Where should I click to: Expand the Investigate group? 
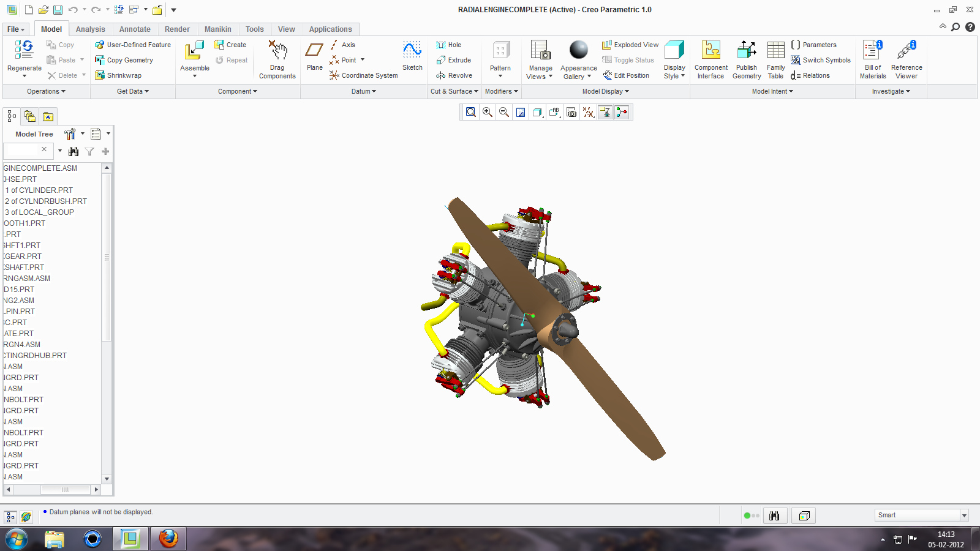point(891,91)
